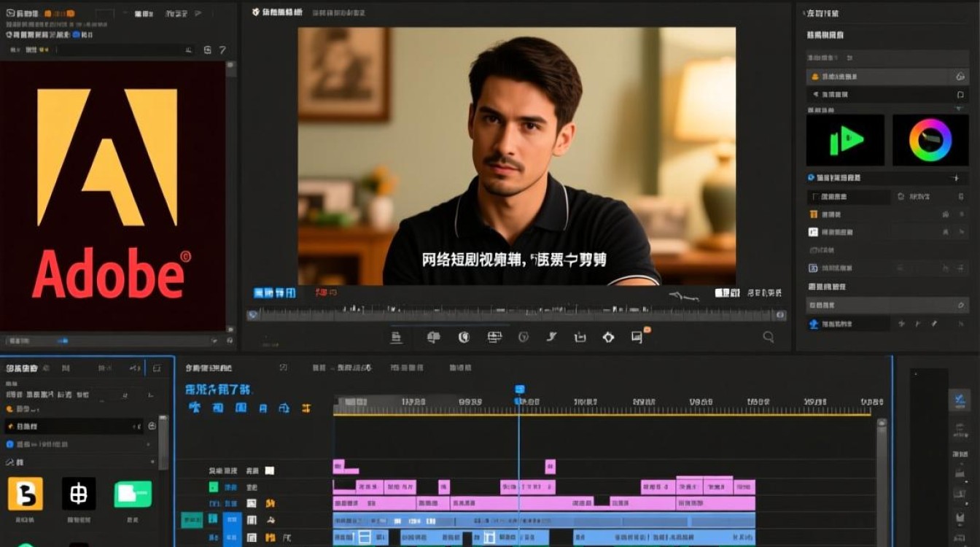The height and width of the screenshot is (547, 980).
Task: Click the highlighted blue icon in far-right strip
Action: click(x=959, y=399)
